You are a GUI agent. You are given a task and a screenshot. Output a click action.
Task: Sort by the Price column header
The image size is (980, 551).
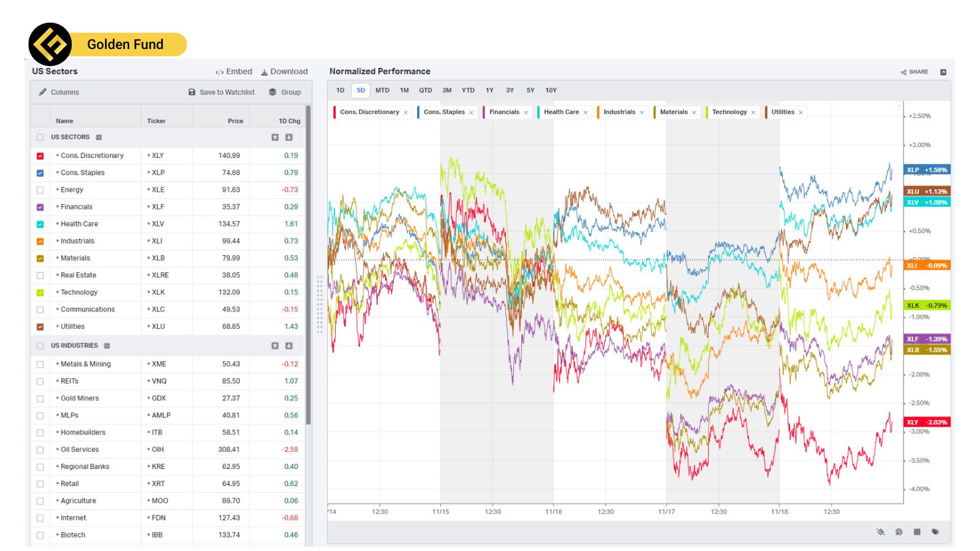click(x=235, y=121)
